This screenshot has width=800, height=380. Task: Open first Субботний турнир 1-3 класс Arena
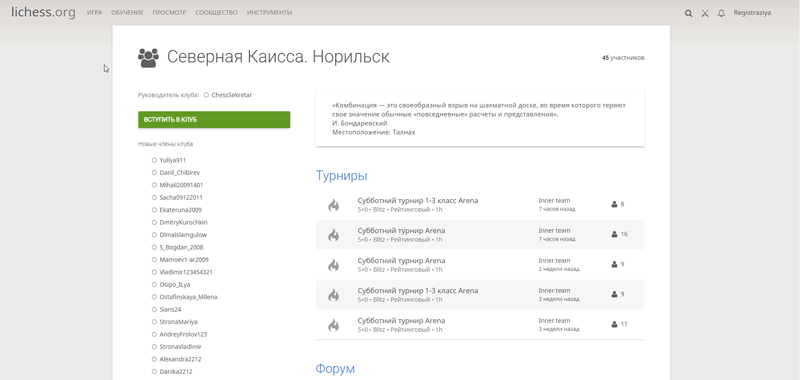click(x=418, y=200)
